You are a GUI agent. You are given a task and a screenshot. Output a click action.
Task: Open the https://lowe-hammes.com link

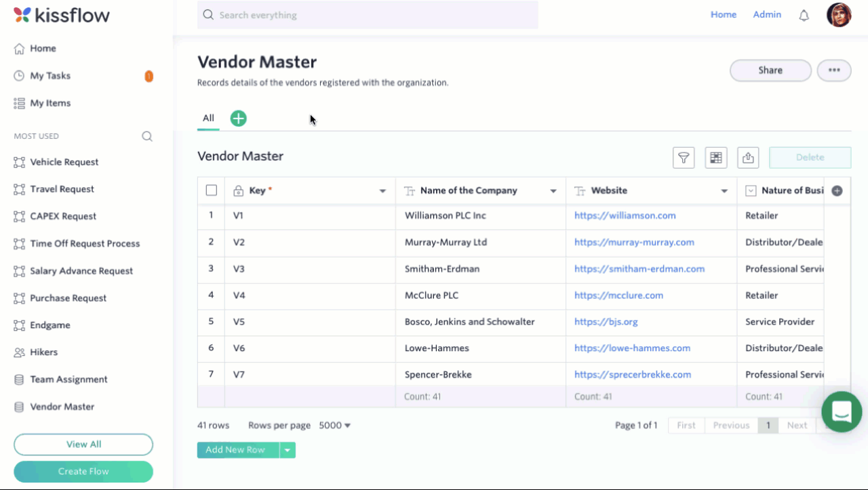pyautogui.click(x=632, y=348)
